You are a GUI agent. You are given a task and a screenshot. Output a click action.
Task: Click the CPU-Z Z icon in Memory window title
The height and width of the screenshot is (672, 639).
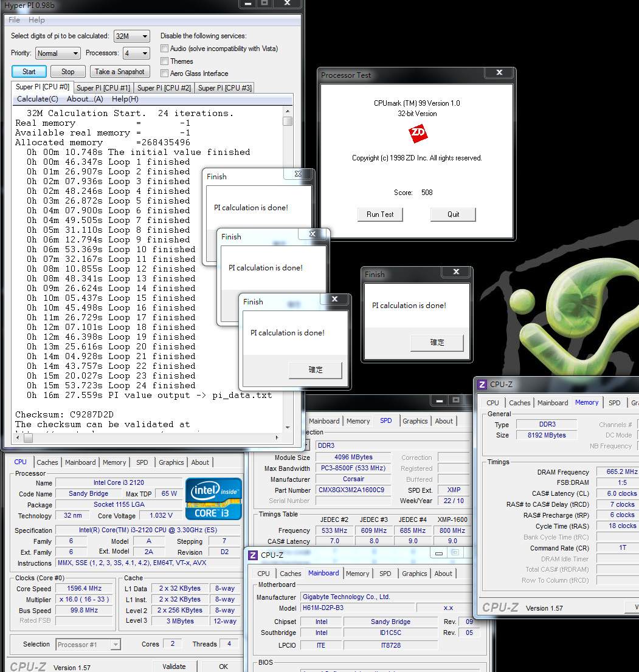[x=482, y=385]
